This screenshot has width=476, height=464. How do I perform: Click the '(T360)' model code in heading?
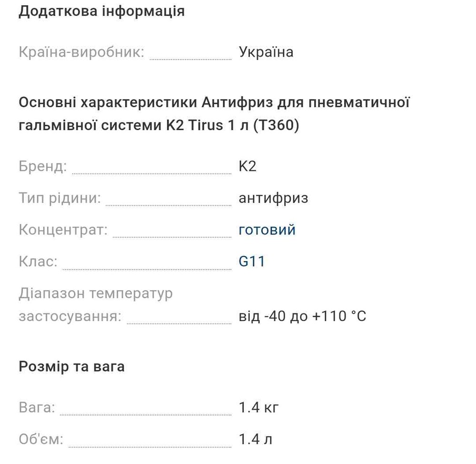pyautogui.click(x=276, y=125)
